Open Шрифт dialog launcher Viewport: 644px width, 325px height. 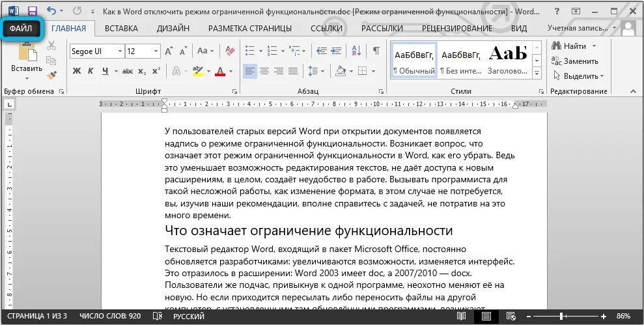pyautogui.click(x=235, y=91)
